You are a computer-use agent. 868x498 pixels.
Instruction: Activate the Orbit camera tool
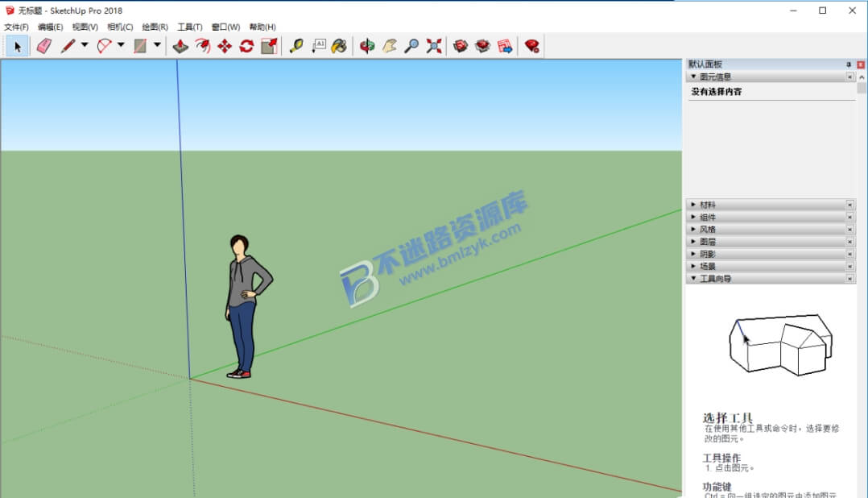tap(367, 46)
